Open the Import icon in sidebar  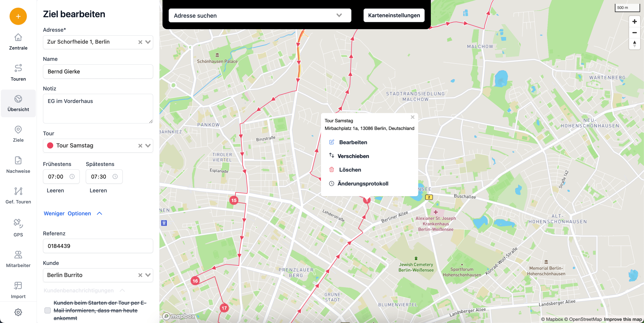pos(18,286)
